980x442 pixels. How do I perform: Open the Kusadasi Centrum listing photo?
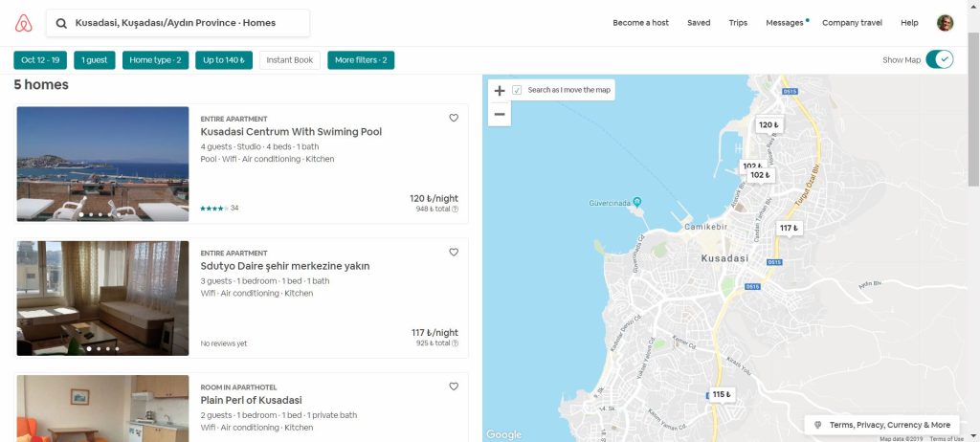(x=102, y=164)
